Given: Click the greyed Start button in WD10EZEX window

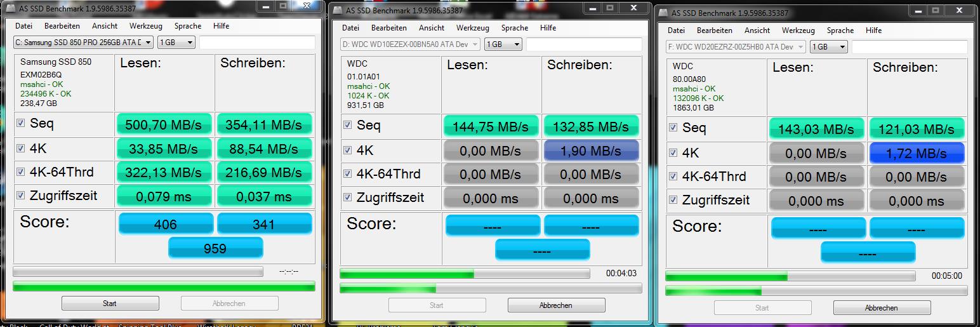Looking at the screenshot, I should [437, 305].
